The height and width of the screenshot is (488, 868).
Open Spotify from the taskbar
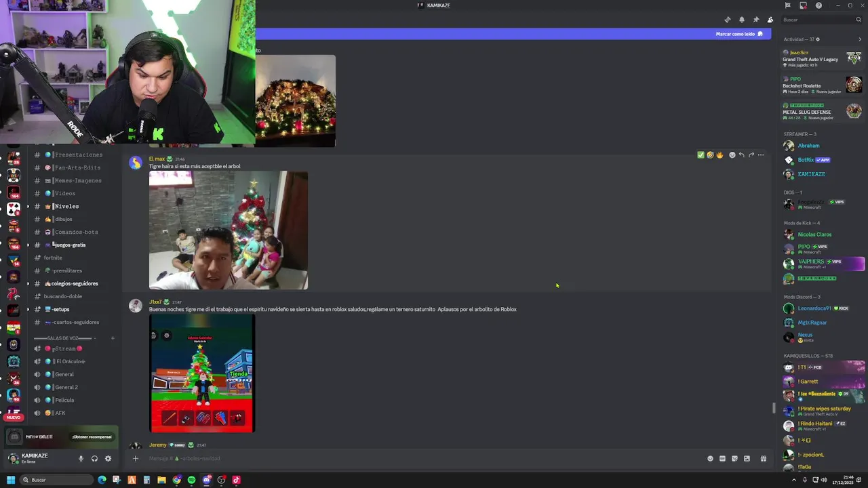(x=191, y=480)
